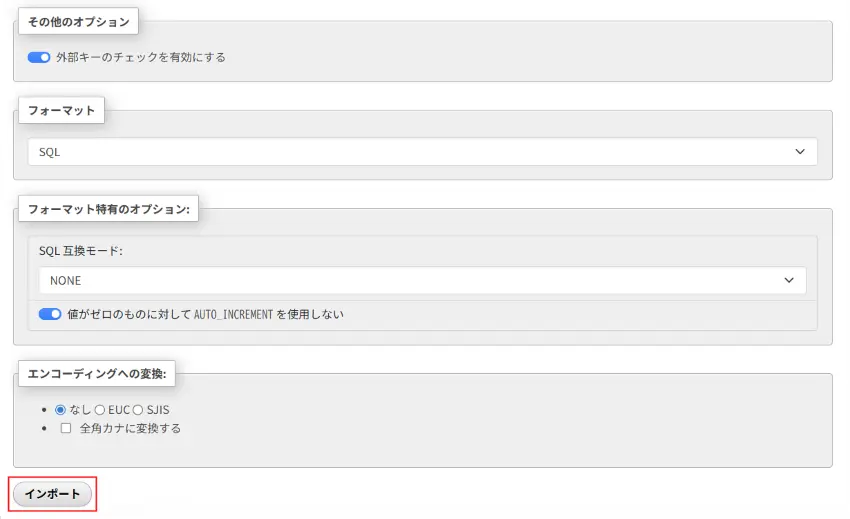The height and width of the screenshot is (519, 850).
Task: Click the chevron arrow on NONE selector
Action: tap(789, 280)
